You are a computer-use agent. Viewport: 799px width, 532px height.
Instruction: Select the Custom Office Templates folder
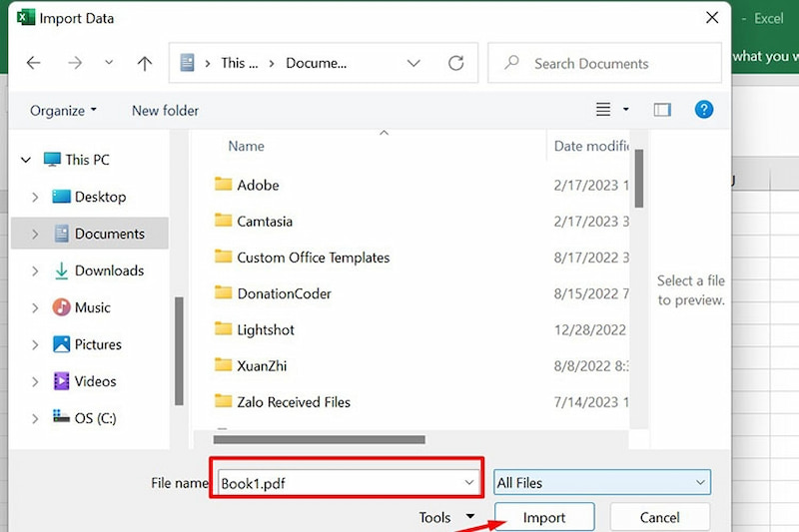pos(314,258)
